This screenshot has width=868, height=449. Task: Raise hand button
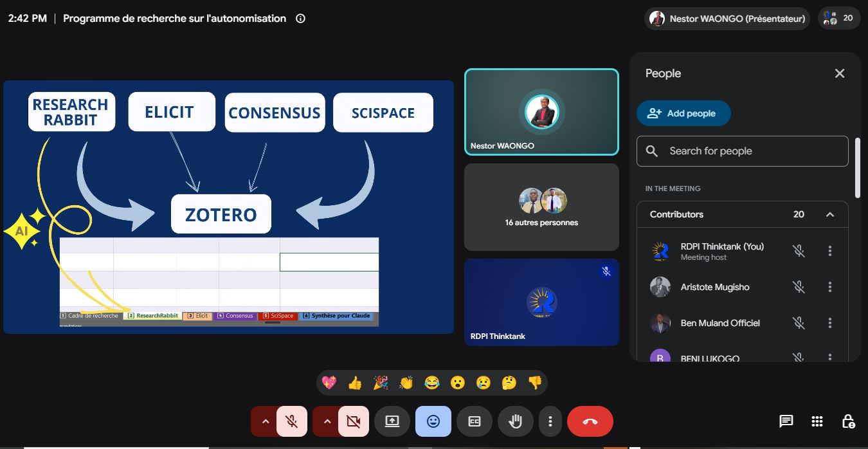516,421
